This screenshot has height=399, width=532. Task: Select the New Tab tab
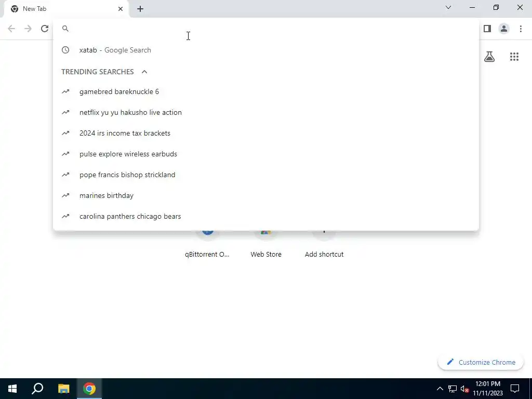tap(66, 9)
